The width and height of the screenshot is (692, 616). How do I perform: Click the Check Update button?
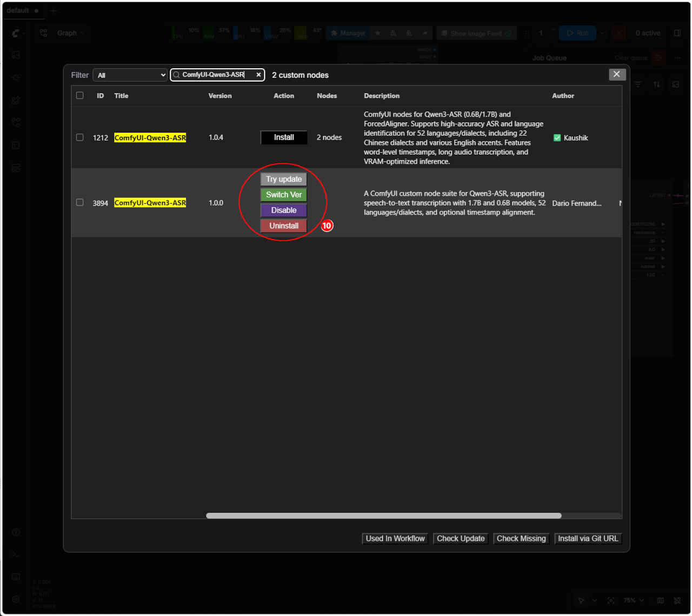coord(461,539)
